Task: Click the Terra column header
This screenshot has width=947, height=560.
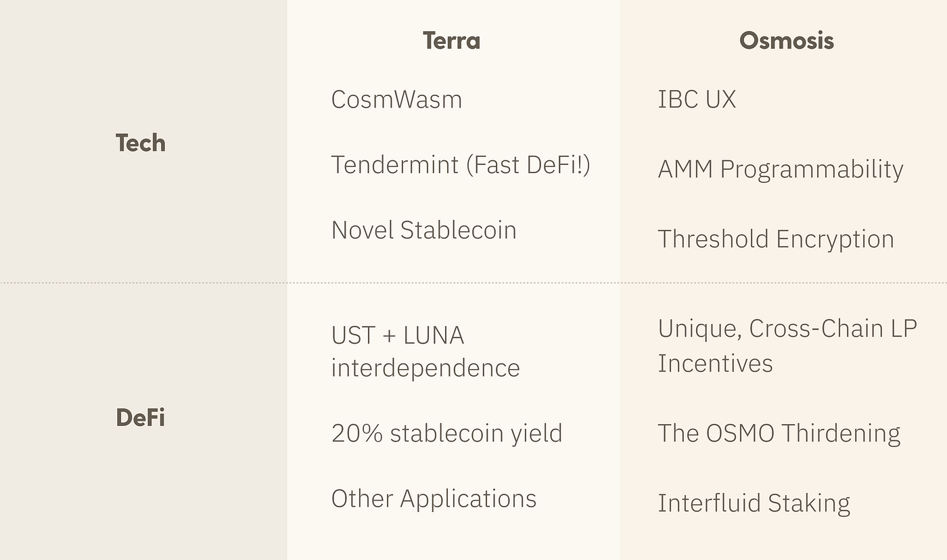Action: [x=451, y=41]
